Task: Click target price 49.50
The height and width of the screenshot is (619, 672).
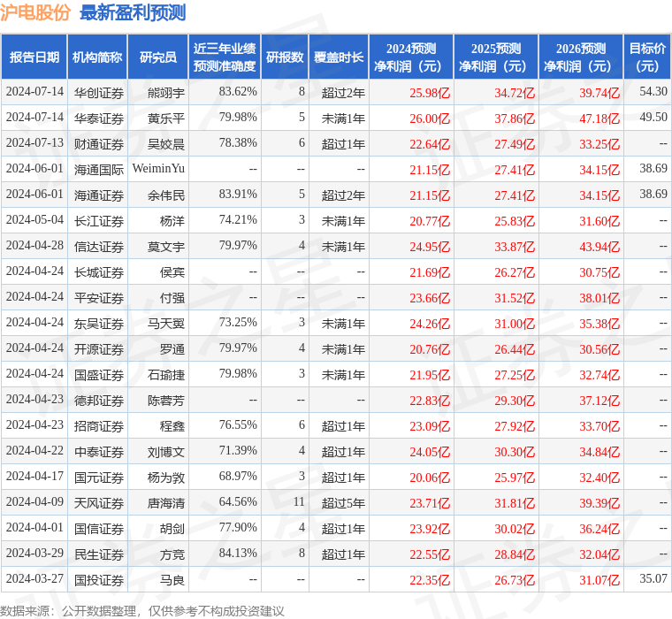Action: (653, 117)
